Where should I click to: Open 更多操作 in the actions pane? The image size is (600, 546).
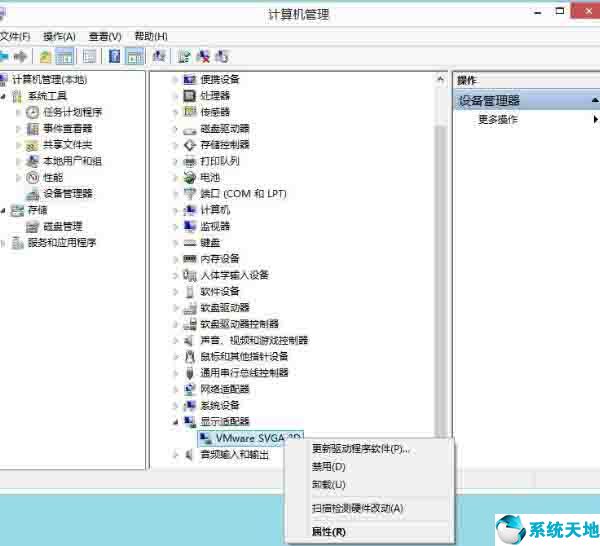(498, 120)
